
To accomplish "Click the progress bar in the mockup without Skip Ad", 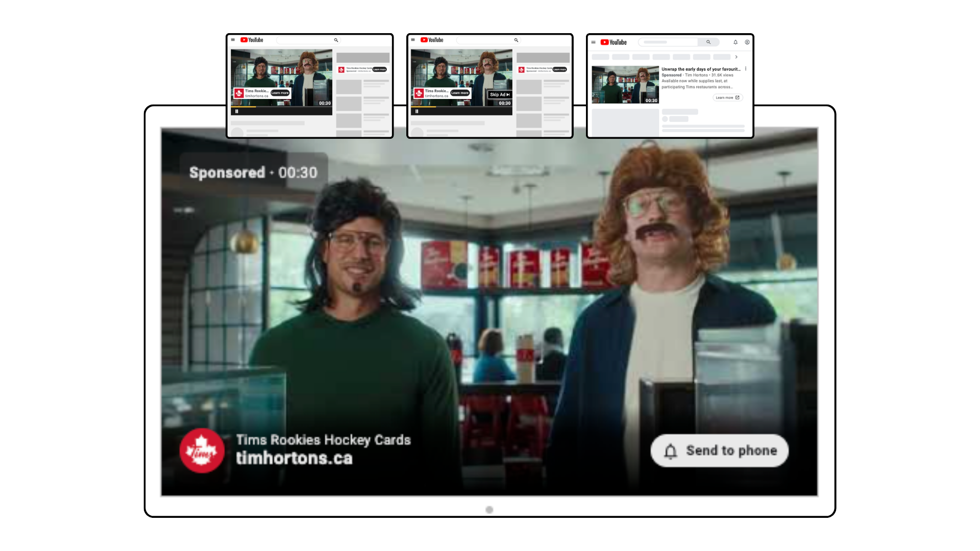I will pyautogui.click(x=281, y=107).
